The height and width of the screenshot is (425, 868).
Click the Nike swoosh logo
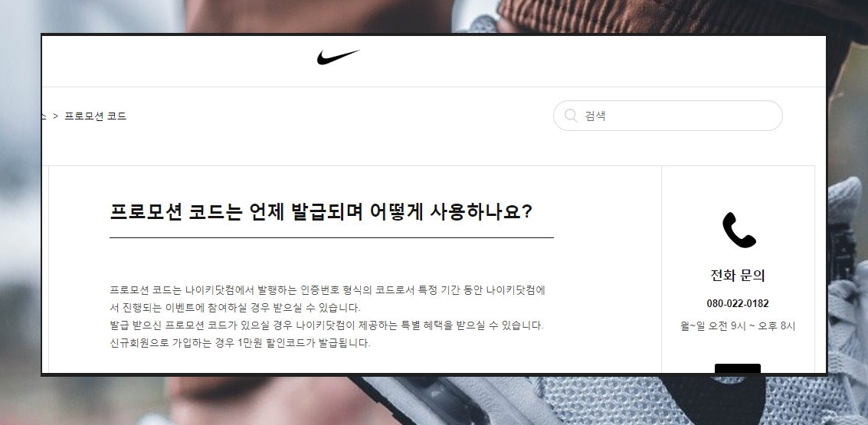click(x=338, y=57)
